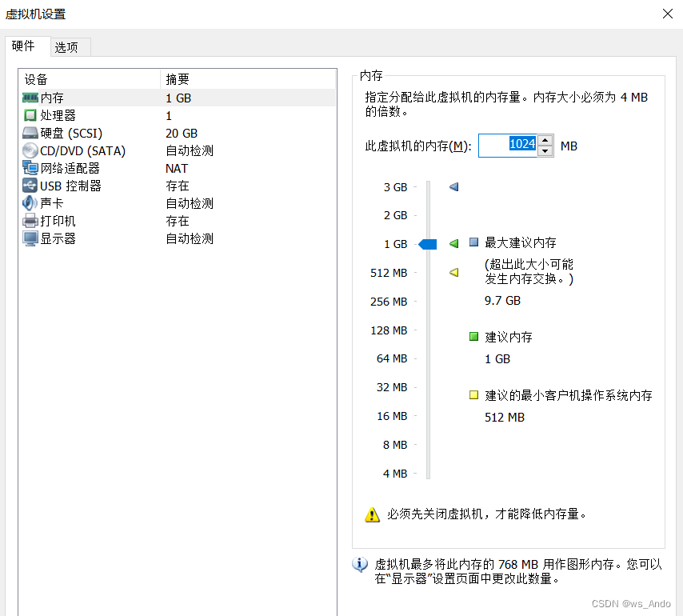Click the 512 MB slider label

click(x=389, y=273)
